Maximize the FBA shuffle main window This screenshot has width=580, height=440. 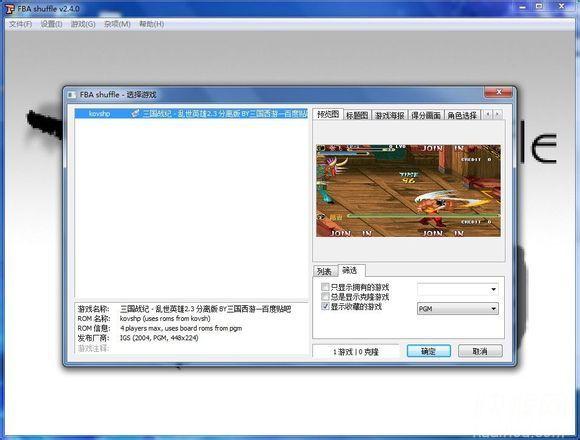point(540,6)
